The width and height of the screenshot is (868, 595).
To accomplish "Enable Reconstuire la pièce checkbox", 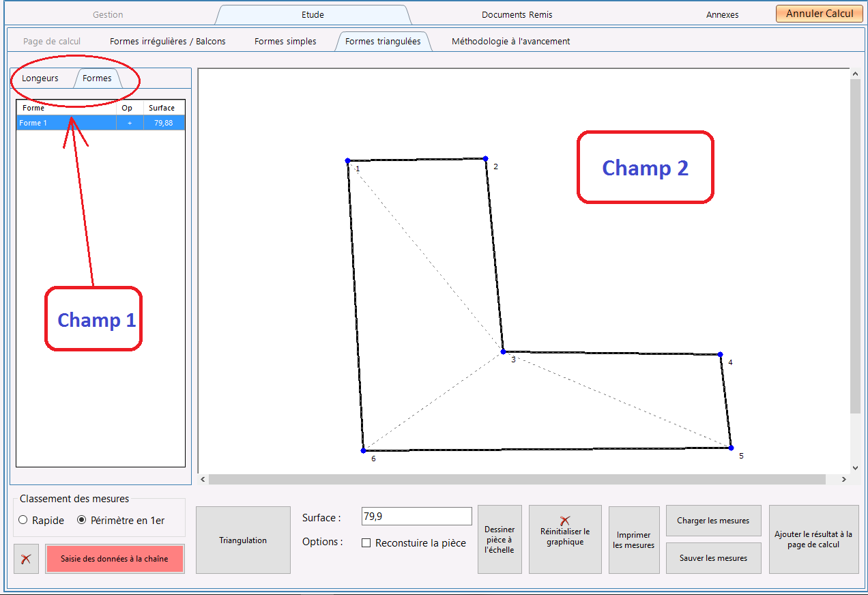I will [366, 543].
